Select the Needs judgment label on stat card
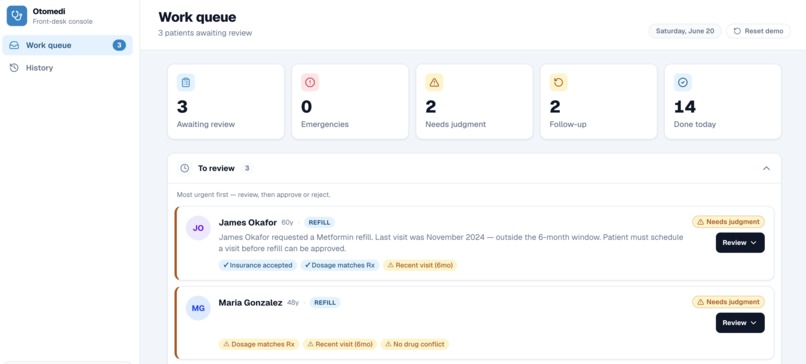806x364 pixels. [455, 124]
